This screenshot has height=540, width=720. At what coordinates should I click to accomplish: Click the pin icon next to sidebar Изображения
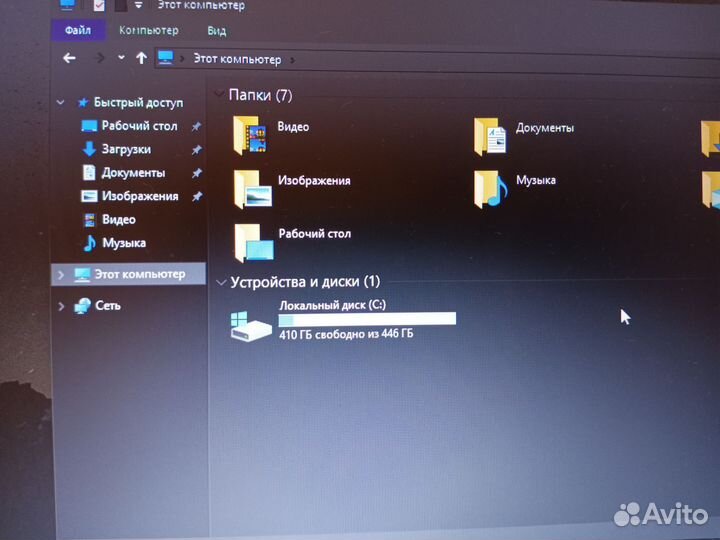(197, 197)
